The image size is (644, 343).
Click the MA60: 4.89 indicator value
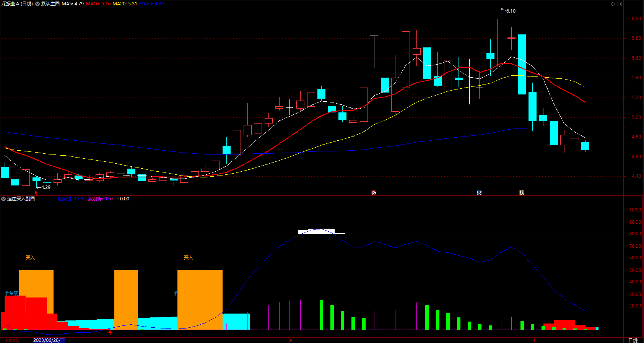[151, 4]
